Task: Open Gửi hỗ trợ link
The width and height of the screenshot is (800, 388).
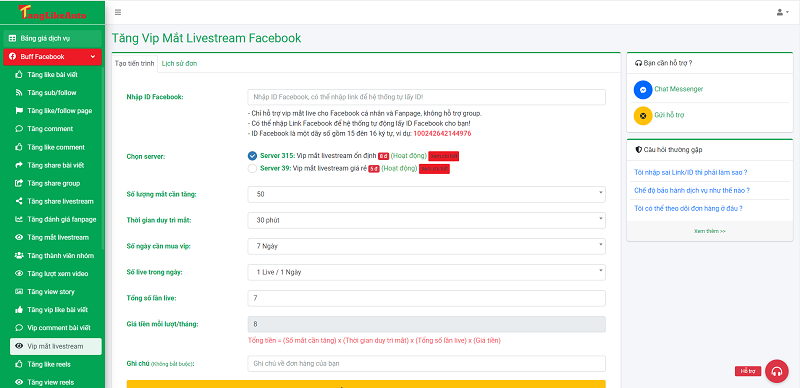Action: pyautogui.click(x=669, y=115)
